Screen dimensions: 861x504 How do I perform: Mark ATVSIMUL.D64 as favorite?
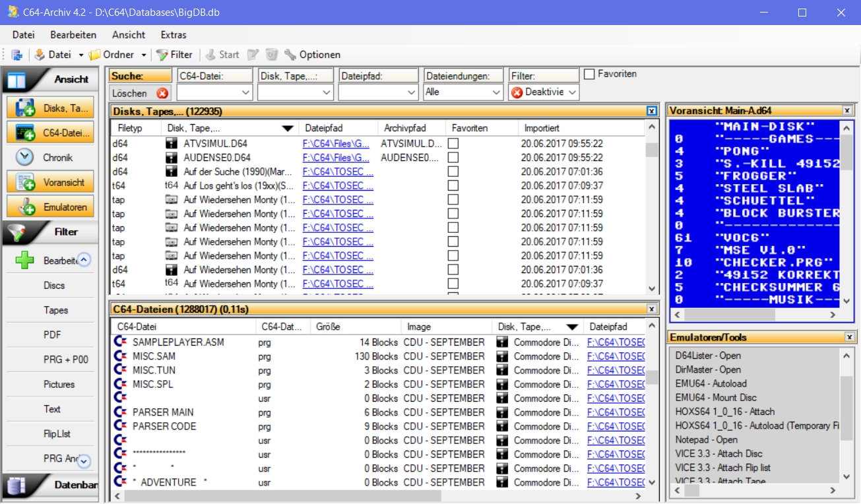453,143
